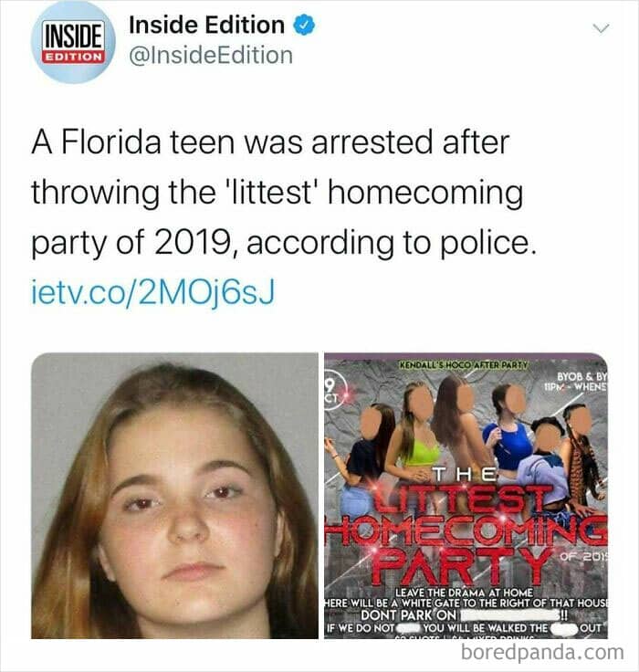Viewport: 639px width, 672px height.
Task: Click the Dont Park On line
Action: [x=465, y=615]
